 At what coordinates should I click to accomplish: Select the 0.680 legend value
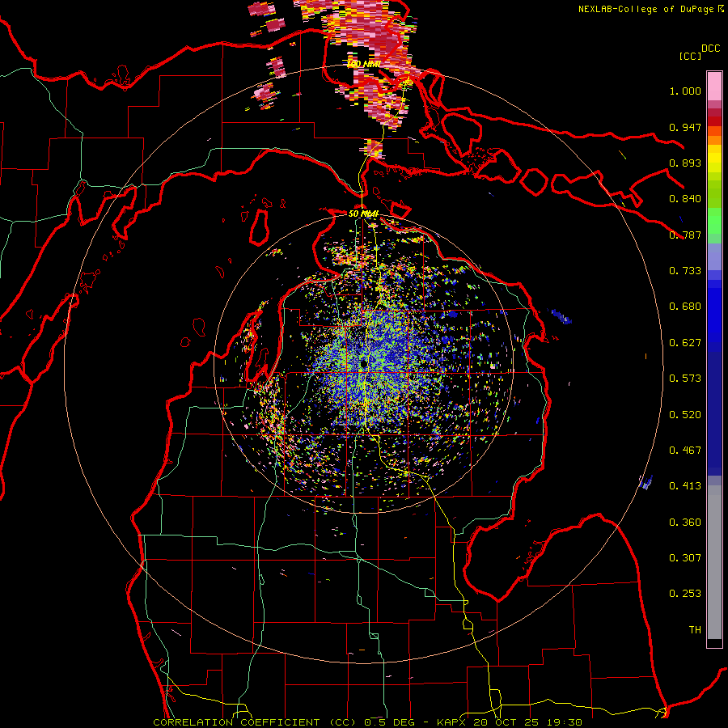click(x=685, y=307)
